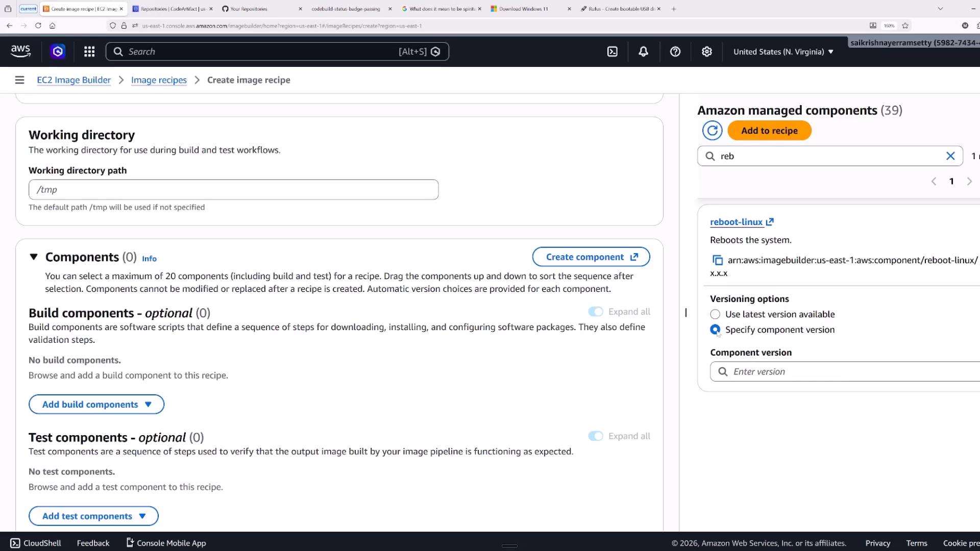980x551 pixels.
Task: Toggle Expand all for Test components
Action: [595, 436]
